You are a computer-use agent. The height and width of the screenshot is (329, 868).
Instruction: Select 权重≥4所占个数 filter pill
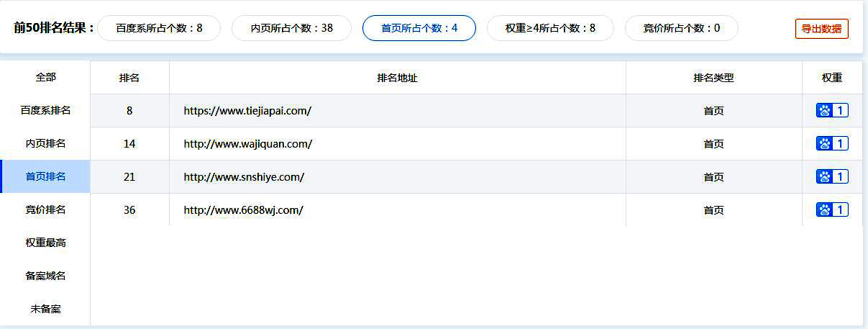pos(550,28)
